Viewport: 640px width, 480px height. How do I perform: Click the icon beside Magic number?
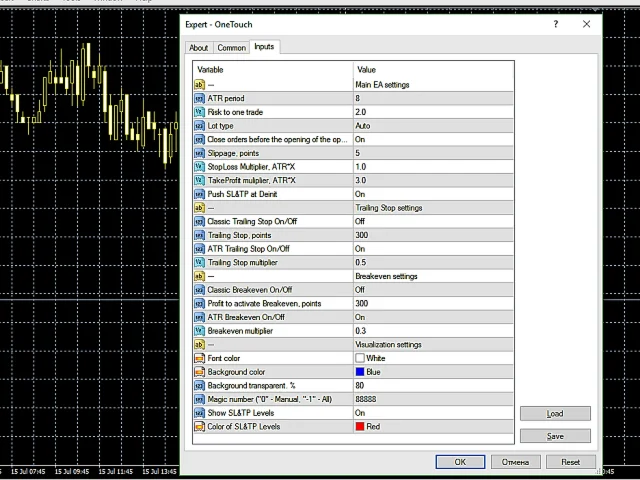pos(199,399)
